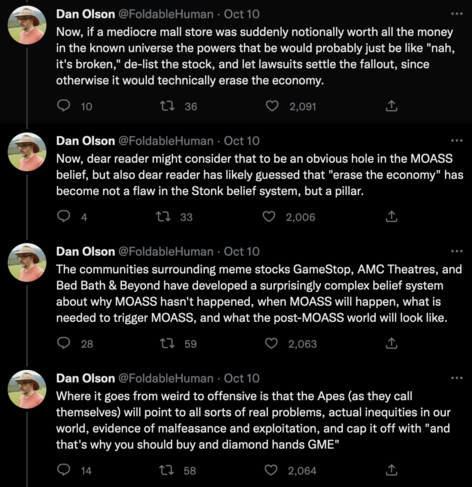Like the tweet with 2,091 likes
472x487 pixels.
[x=272, y=106]
